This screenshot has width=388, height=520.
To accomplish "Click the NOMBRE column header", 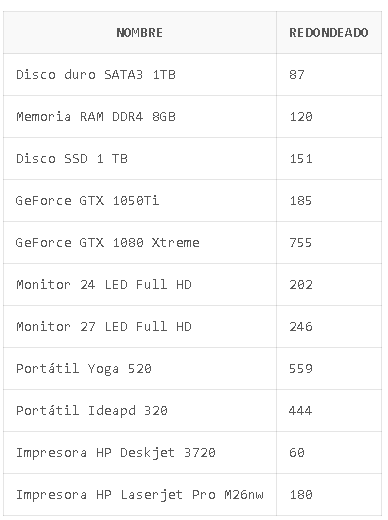I will 140,32.
